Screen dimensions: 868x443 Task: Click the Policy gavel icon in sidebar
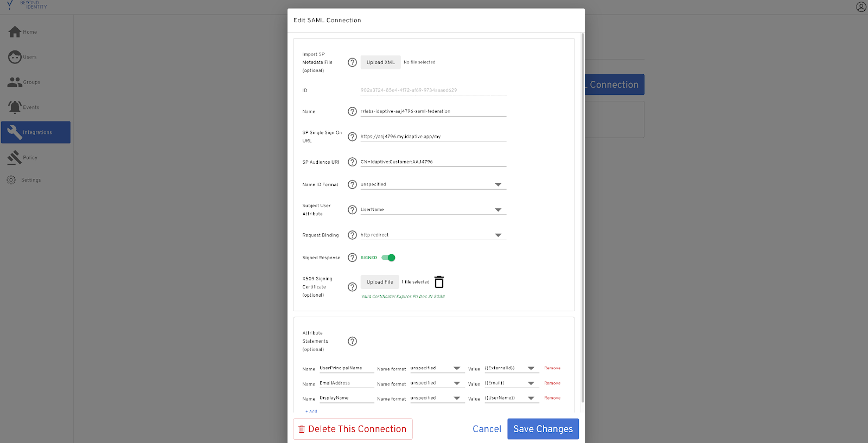coord(14,157)
